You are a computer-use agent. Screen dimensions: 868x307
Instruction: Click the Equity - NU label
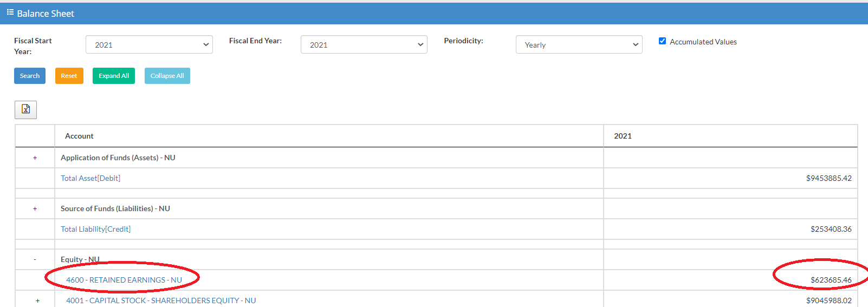coord(80,259)
